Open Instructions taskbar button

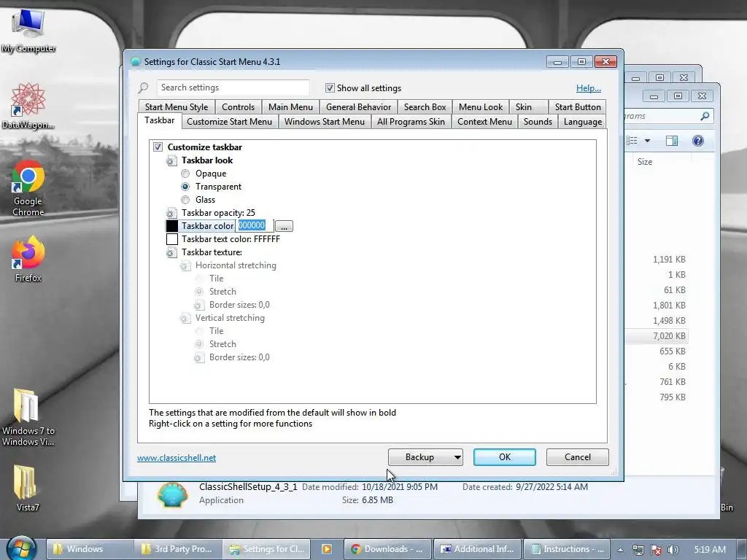[x=568, y=549]
